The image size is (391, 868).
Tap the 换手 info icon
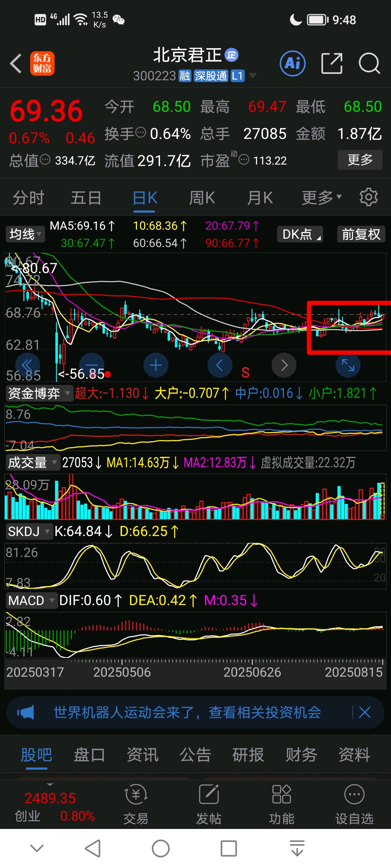coord(140,133)
